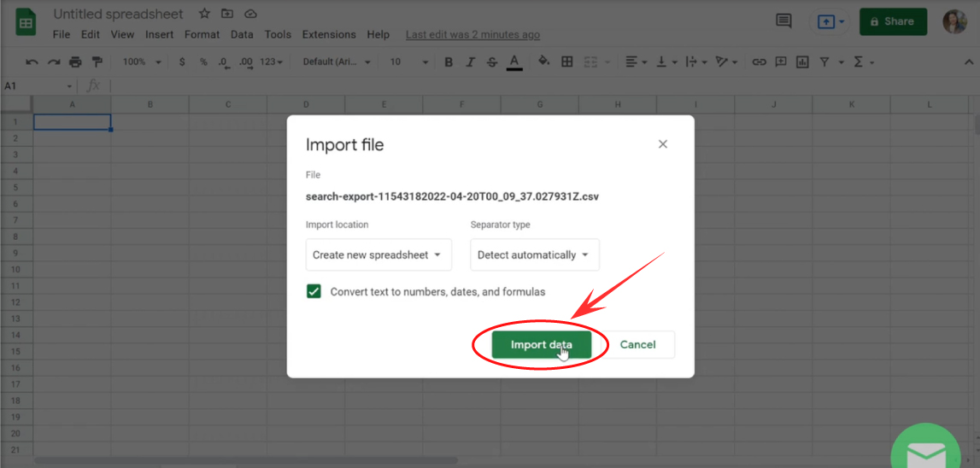The width and height of the screenshot is (980, 468).
Task: Select the Paint format tool
Action: (x=97, y=61)
